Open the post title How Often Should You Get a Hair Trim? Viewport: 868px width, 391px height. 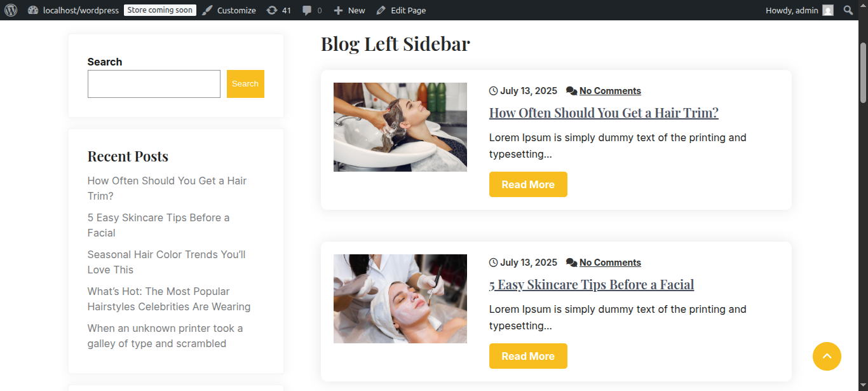click(604, 113)
